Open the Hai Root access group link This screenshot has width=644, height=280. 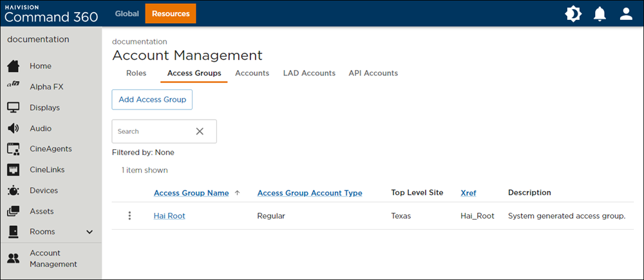point(169,216)
